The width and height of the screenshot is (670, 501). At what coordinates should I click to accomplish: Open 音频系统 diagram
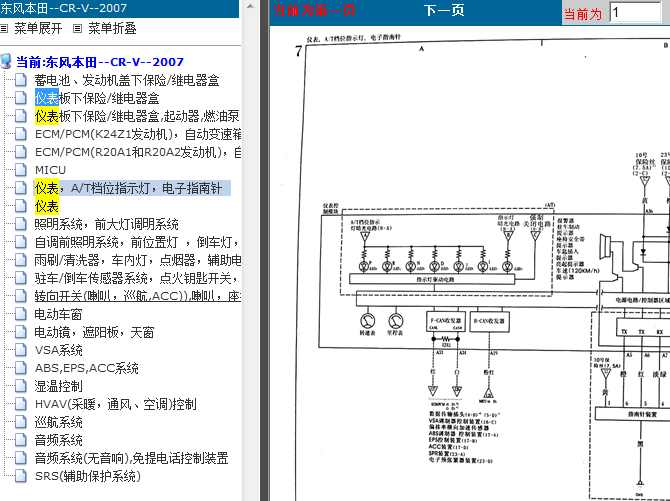coord(58,440)
